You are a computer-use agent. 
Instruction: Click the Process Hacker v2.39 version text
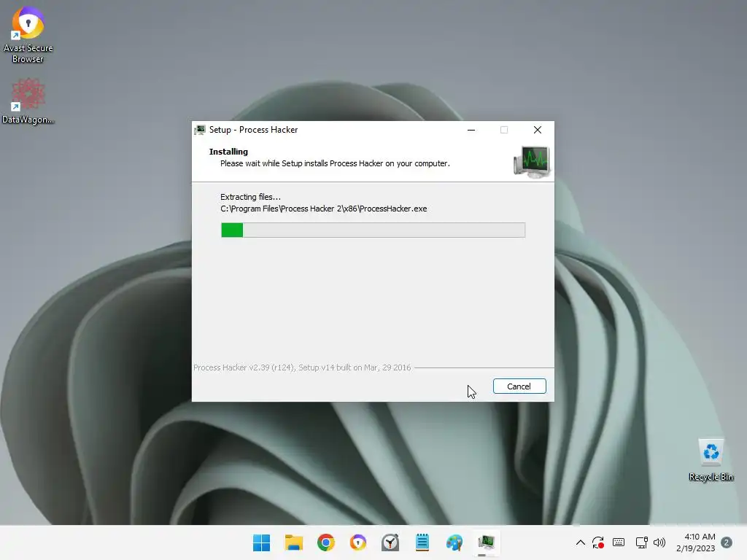[x=302, y=367]
